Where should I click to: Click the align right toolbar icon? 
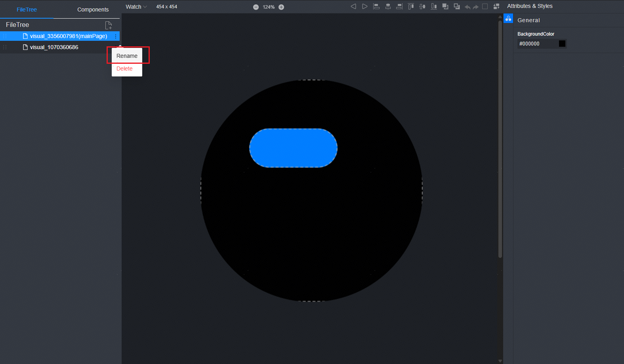(x=399, y=6)
